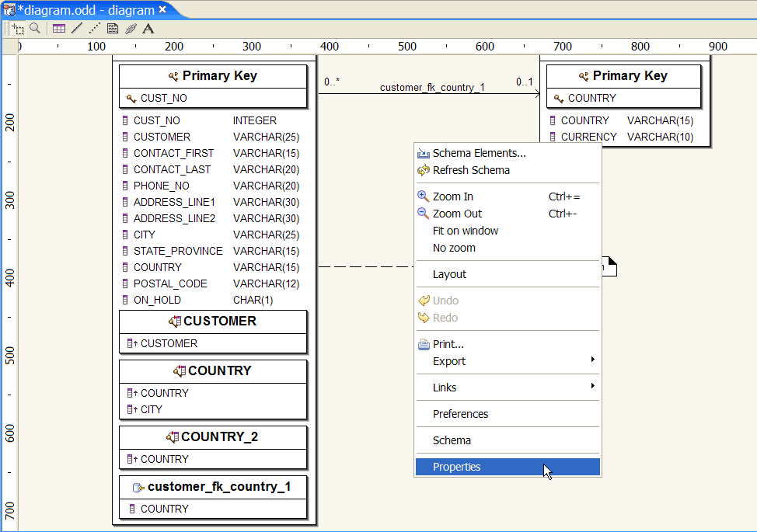Select the text label 'A' tool
The height and width of the screenshot is (532, 757).
click(x=148, y=29)
